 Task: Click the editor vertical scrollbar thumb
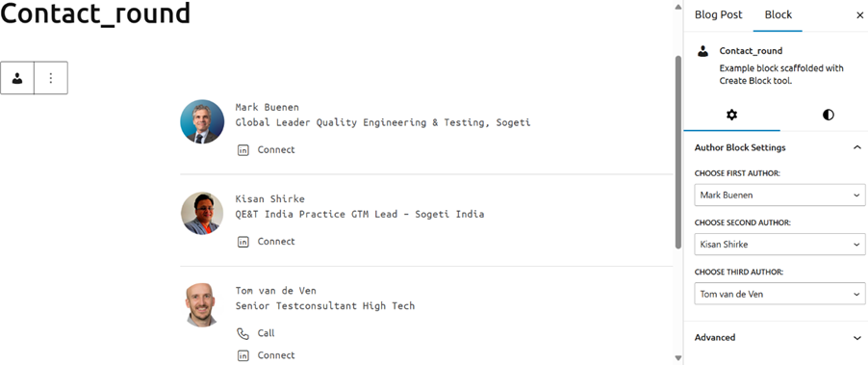pos(678,152)
